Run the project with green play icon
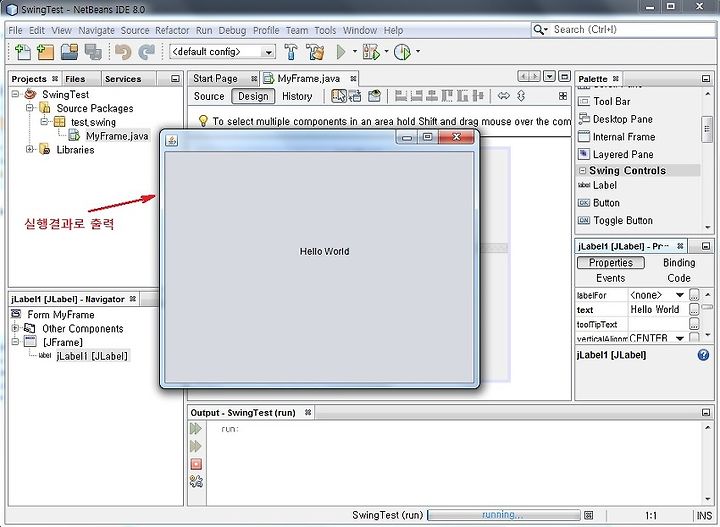This screenshot has height=527, width=720. tap(341, 52)
